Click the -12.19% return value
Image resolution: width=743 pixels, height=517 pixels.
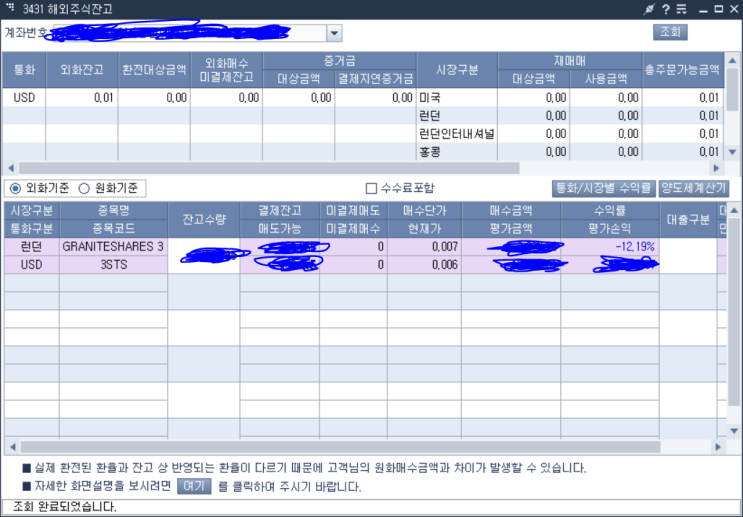click(x=635, y=247)
